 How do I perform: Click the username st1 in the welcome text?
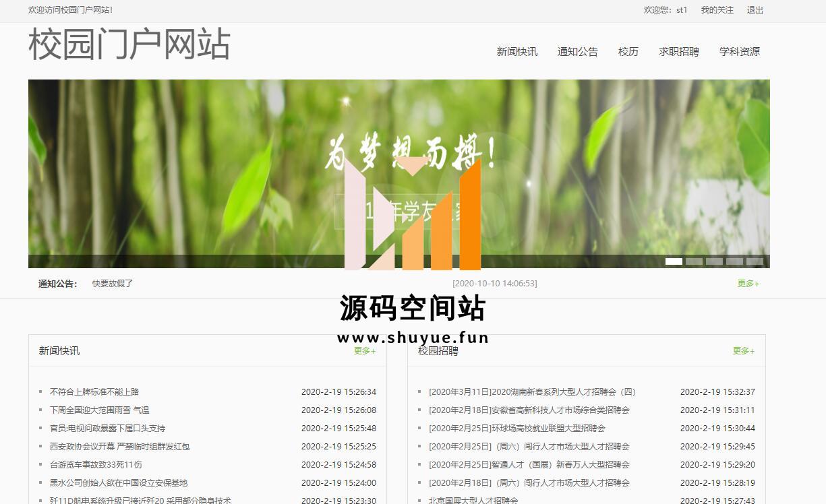pyautogui.click(x=682, y=10)
